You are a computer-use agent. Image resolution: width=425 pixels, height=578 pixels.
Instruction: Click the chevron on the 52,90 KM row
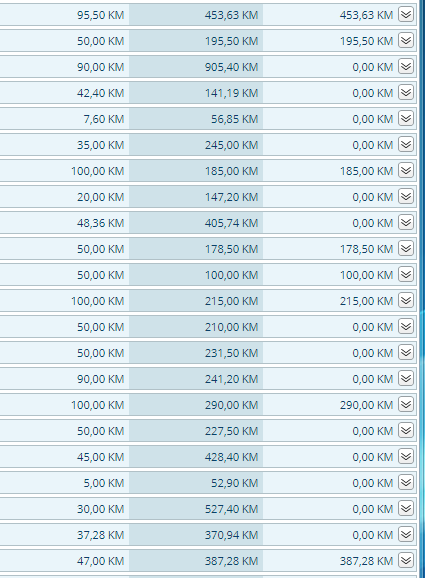pos(406,483)
